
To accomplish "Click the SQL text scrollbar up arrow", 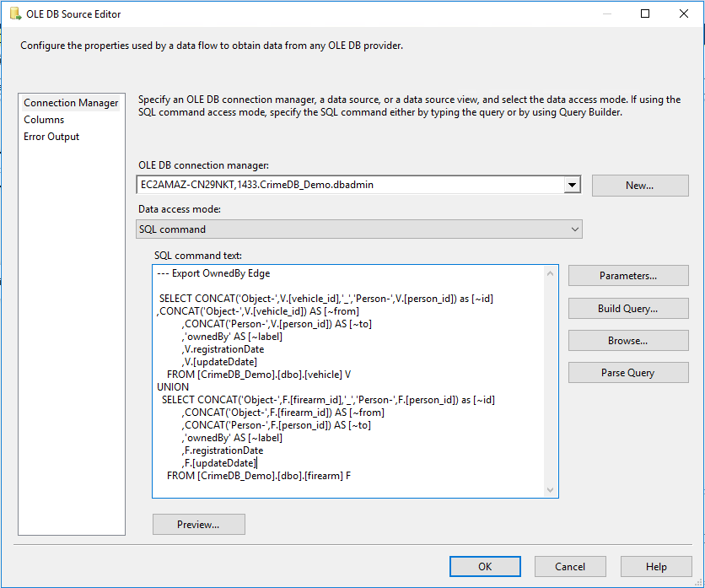I will [551, 273].
